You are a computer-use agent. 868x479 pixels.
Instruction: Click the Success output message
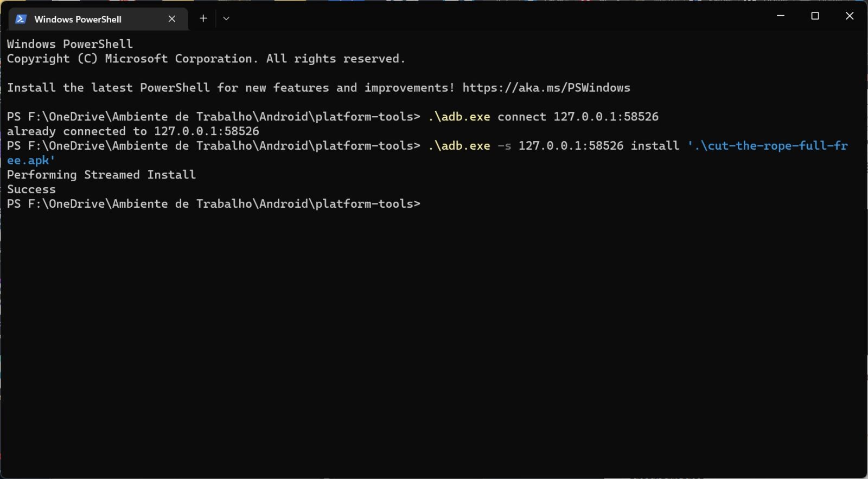point(31,189)
